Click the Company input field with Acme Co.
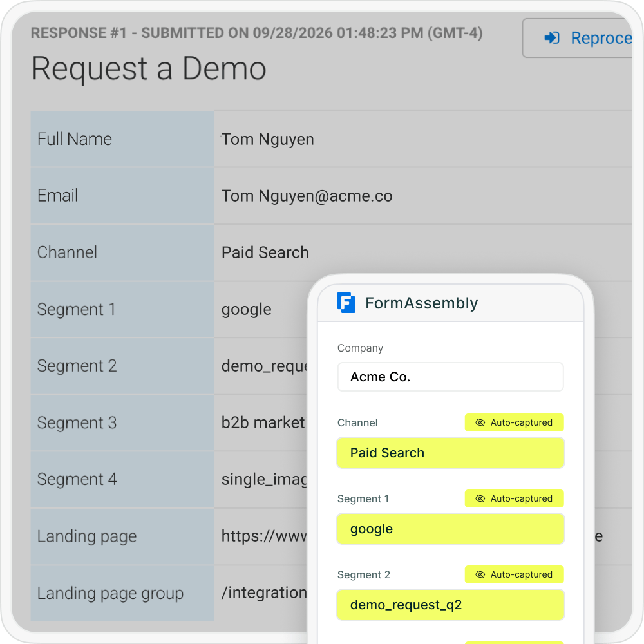Viewport: 644px width, 644px height. coord(450,377)
